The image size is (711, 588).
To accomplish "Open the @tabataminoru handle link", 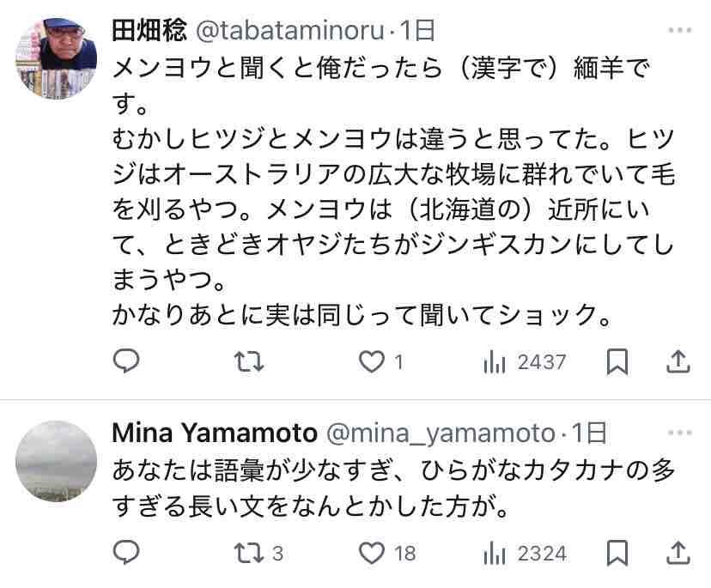I will tap(292, 31).
